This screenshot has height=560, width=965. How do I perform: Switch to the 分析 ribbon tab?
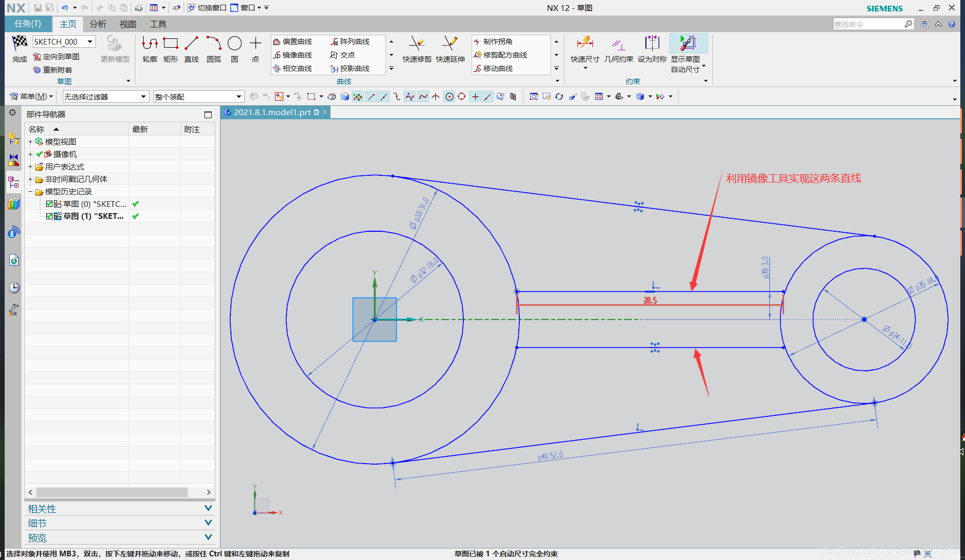98,24
